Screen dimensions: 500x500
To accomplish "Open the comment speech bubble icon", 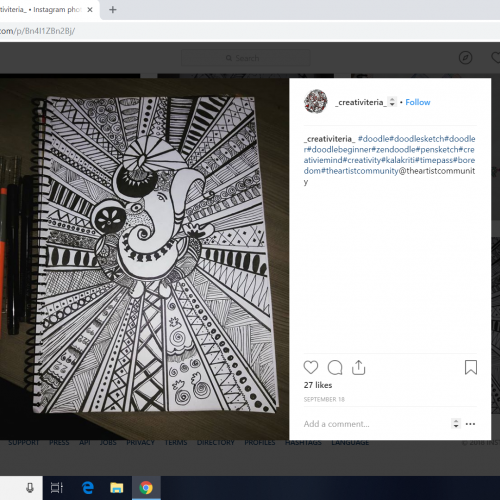I will 335,367.
